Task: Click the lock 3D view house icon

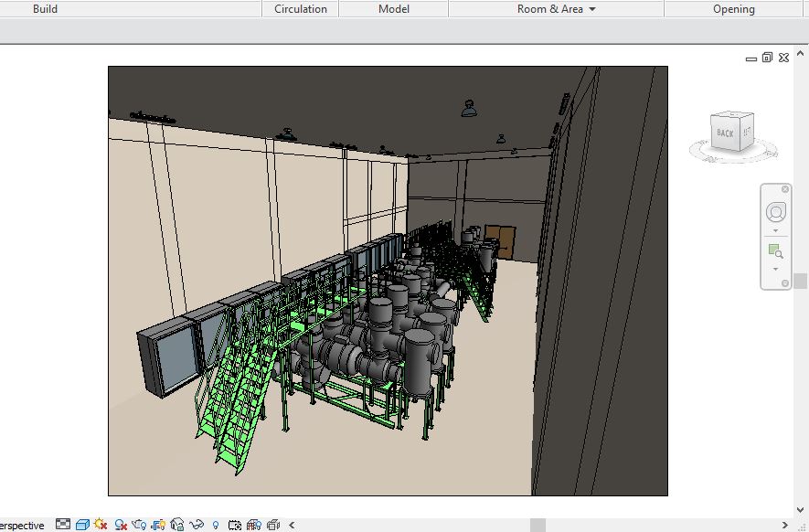Action: [x=177, y=525]
